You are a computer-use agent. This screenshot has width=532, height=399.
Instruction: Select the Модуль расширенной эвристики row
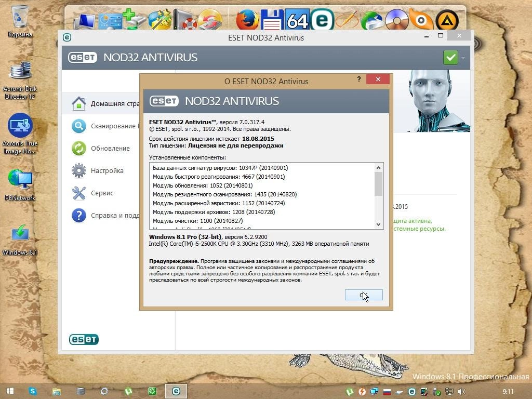point(219,203)
